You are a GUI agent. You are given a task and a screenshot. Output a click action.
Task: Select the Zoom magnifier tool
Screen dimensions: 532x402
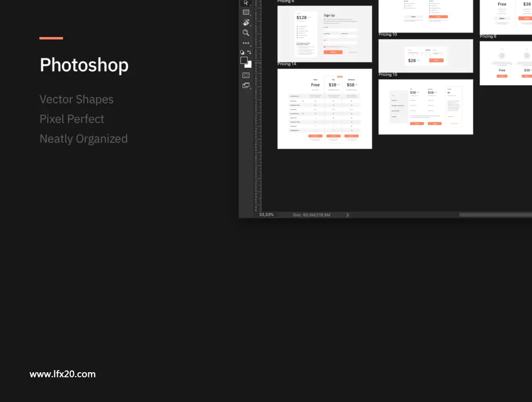pyautogui.click(x=246, y=32)
